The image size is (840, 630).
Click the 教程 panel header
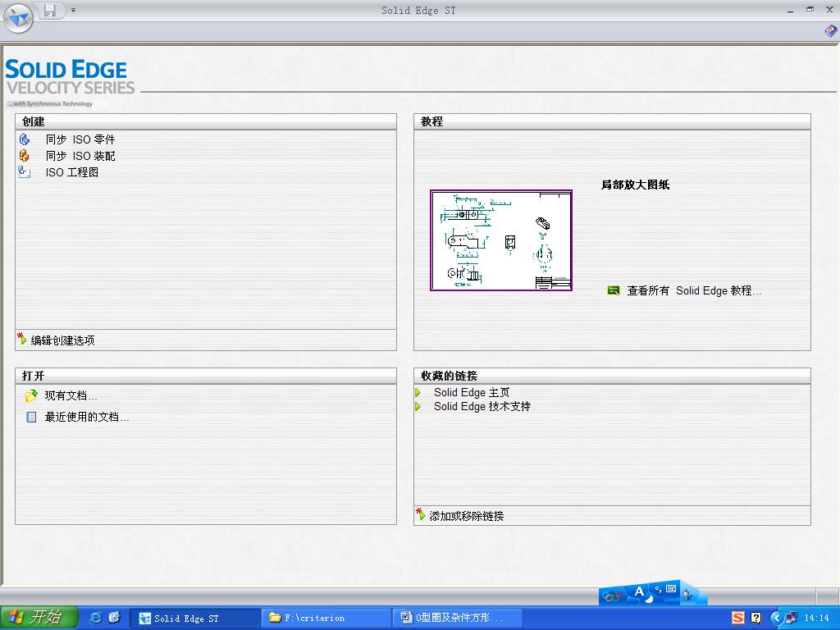[x=612, y=121]
